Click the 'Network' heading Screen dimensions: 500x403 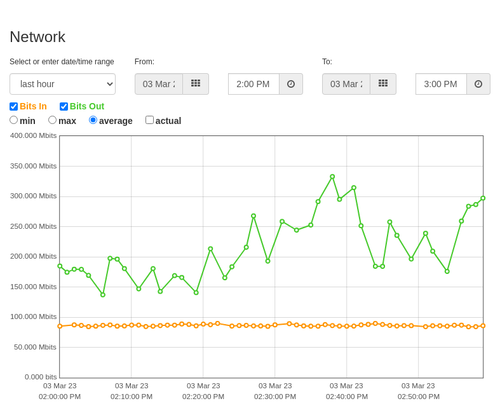click(37, 37)
